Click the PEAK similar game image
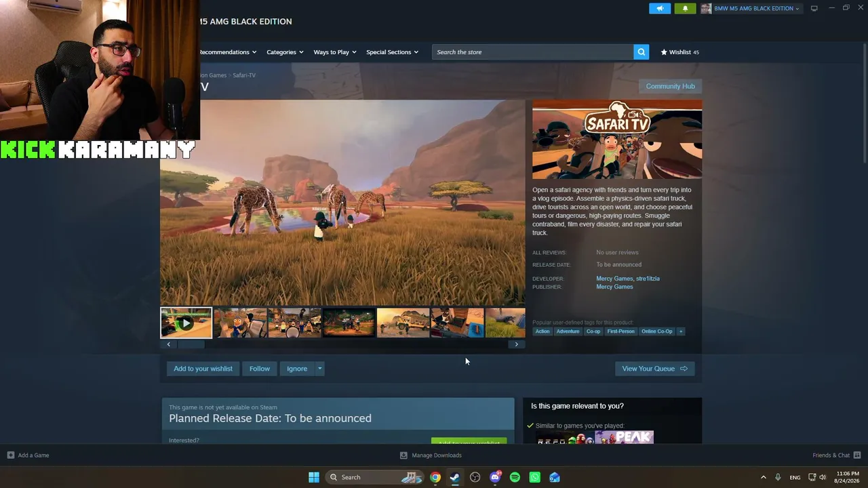The height and width of the screenshot is (488, 868). pyautogui.click(x=624, y=437)
